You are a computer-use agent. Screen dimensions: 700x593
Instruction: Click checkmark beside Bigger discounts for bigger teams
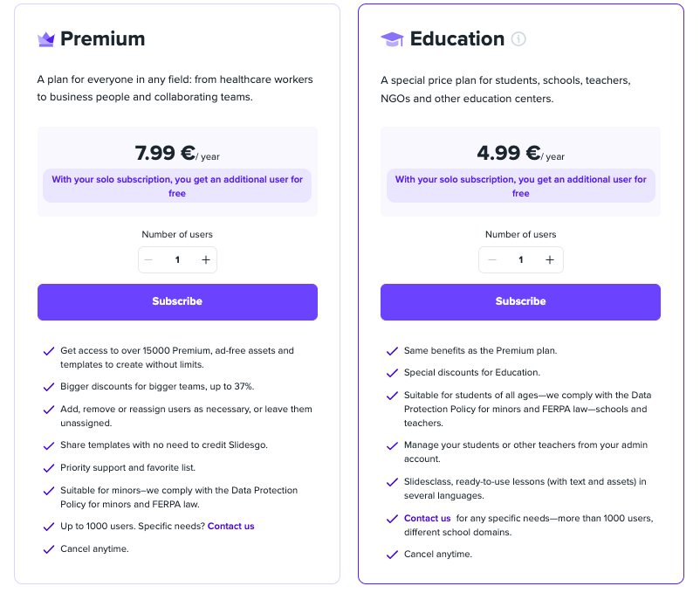[x=49, y=387]
